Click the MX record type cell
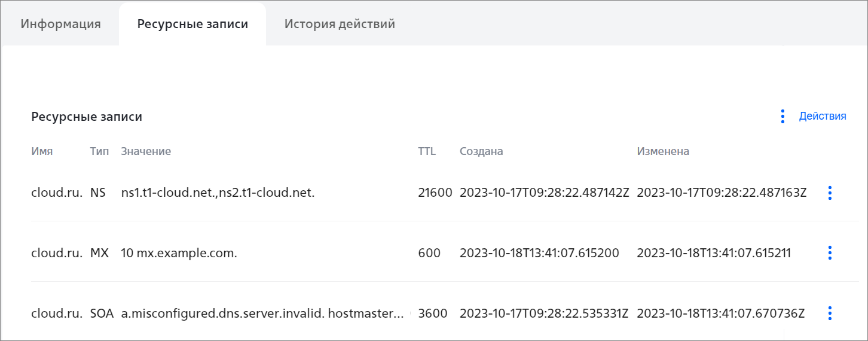Screen dimensions: 868x341 click(x=99, y=253)
